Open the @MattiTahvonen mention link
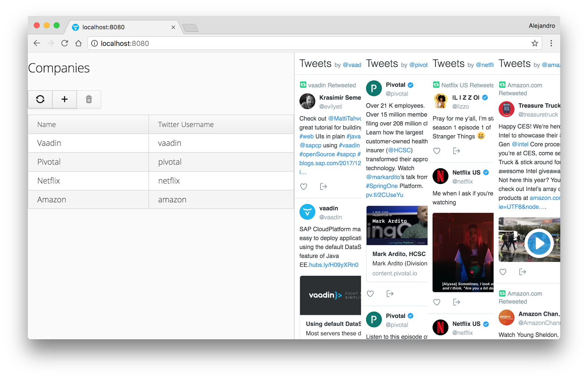The height and width of the screenshot is (379, 588). (344, 119)
